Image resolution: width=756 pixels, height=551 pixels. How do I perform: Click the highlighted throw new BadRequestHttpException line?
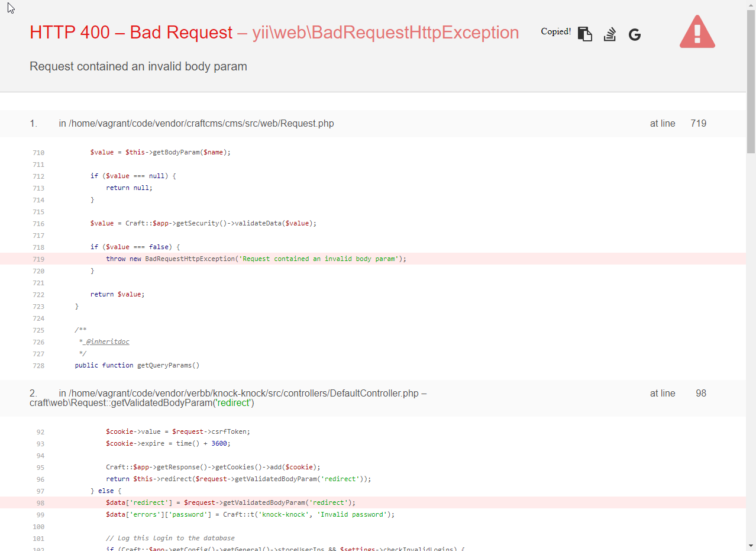click(x=373, y=259)
